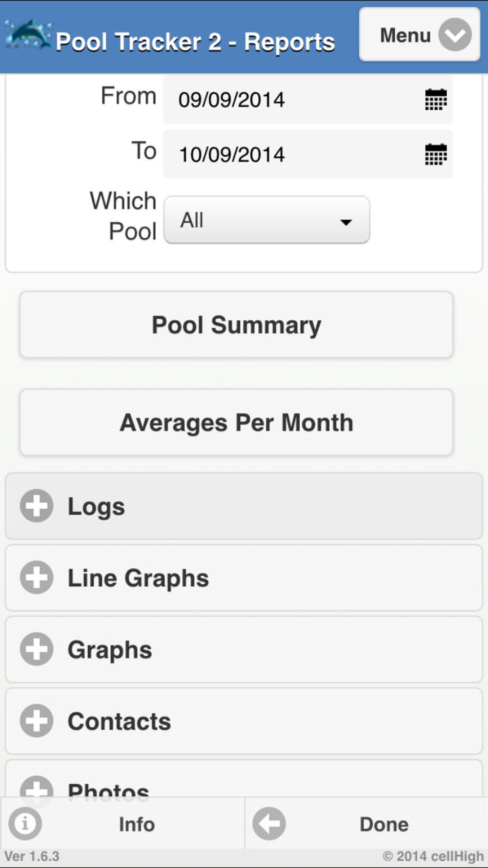Click the From date field 09/09/2014
The image size is (488, 868).
point(293,100)
